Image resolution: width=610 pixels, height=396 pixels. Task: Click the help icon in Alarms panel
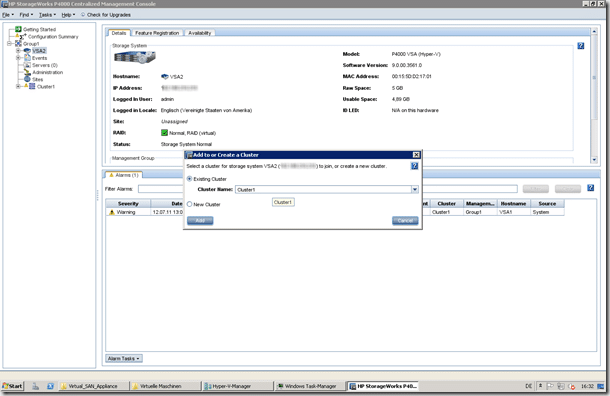(x=591, y=188)
